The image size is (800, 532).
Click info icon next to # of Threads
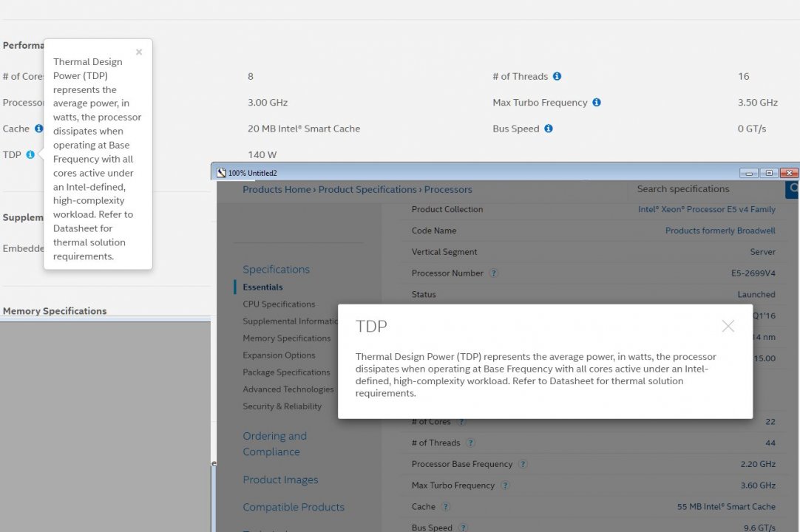(557, 76)
